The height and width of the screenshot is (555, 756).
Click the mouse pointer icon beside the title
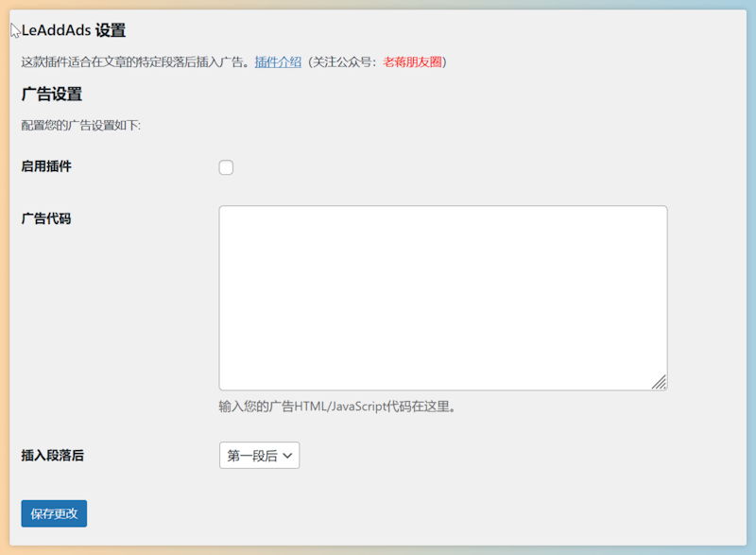pos(15,30)
